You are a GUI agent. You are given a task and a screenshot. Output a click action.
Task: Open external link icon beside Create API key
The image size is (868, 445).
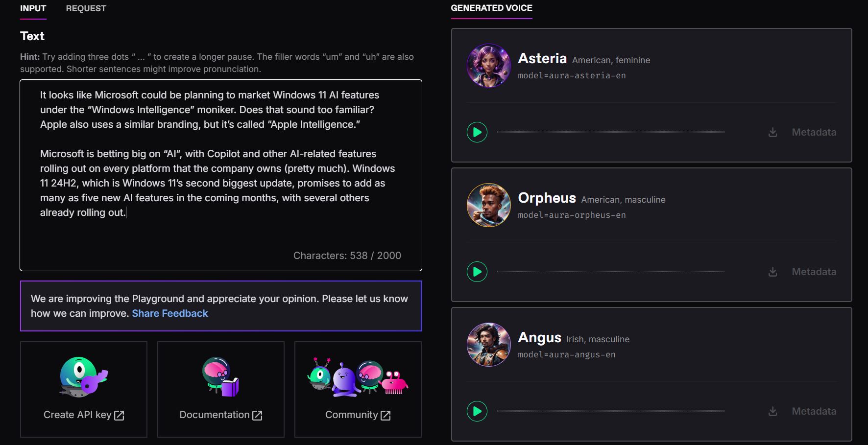click(x=119, y=416)
